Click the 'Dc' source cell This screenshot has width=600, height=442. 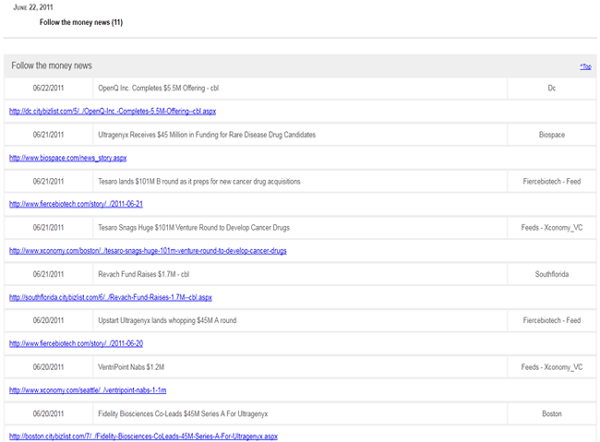[552, 88]
